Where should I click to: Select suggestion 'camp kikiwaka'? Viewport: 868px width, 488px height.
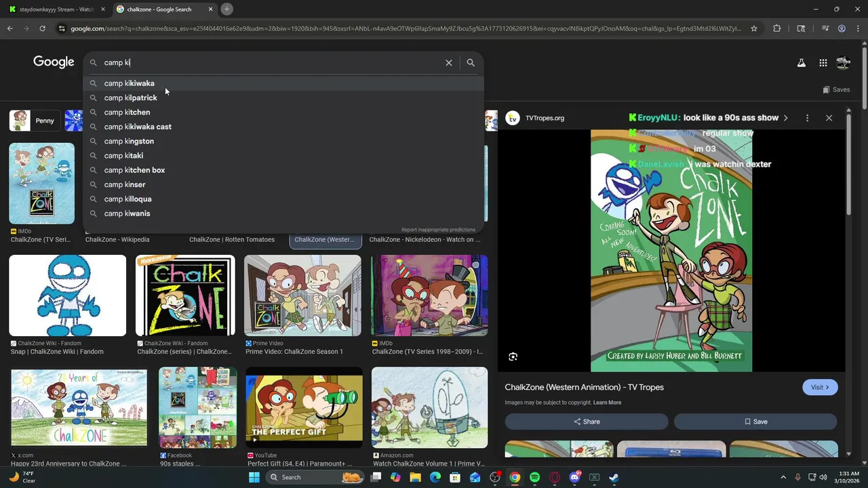[283, 83]
